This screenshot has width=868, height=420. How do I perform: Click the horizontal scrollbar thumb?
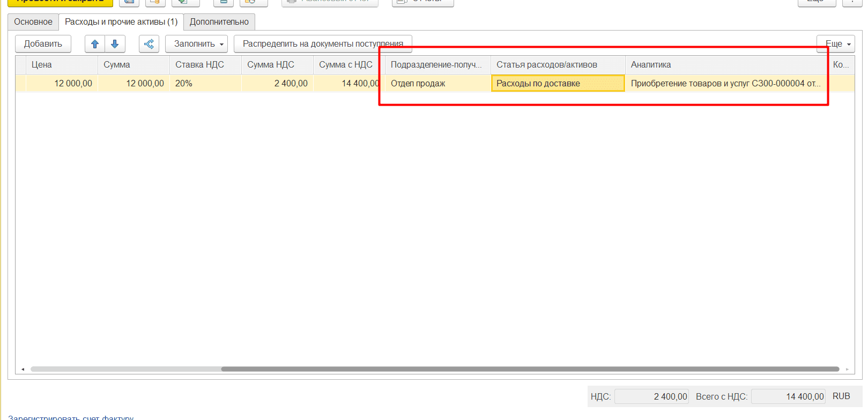pos(530,369)
